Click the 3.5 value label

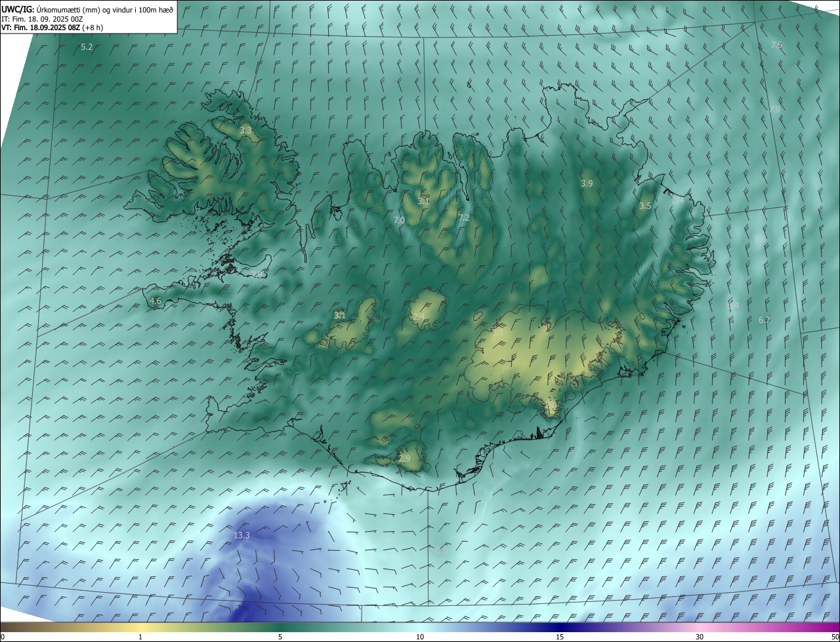click(x=645, y=206)
